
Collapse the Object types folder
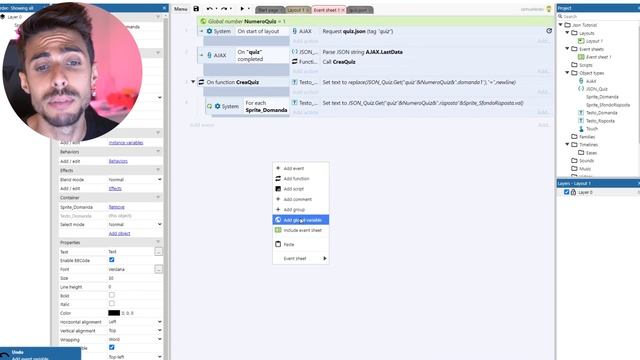[567, 73]
